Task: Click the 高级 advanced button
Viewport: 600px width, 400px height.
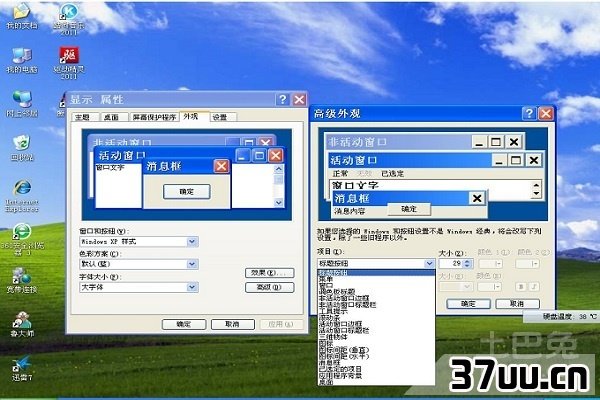Action: tap(269, 287)
